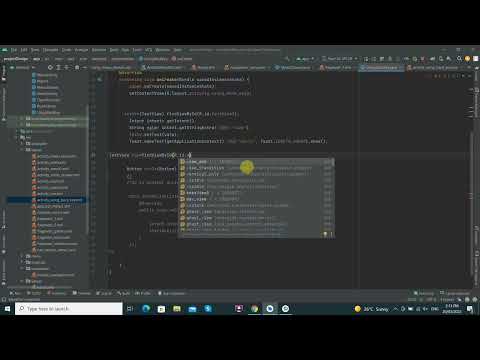Open the Logcat tool window
Screen dimensions: 480x360
click(104, 293)
